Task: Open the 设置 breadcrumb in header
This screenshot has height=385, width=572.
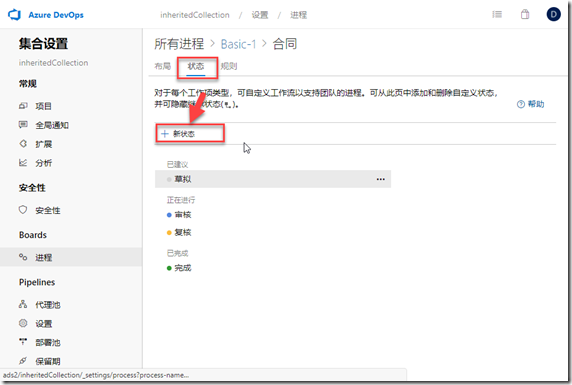Action: [260, 15]
